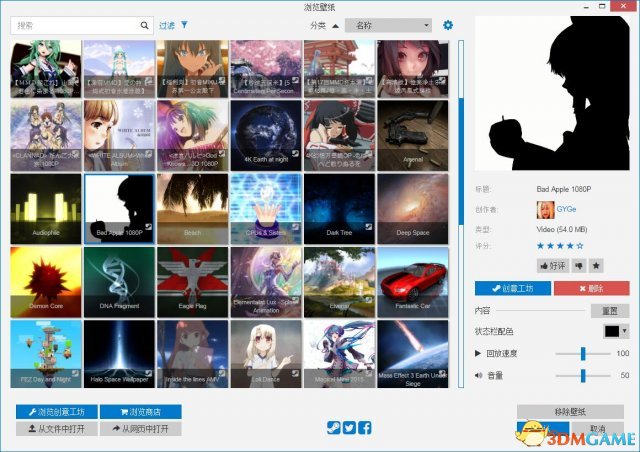Open the 名称 sort-by dropdown

coord(388,25)
